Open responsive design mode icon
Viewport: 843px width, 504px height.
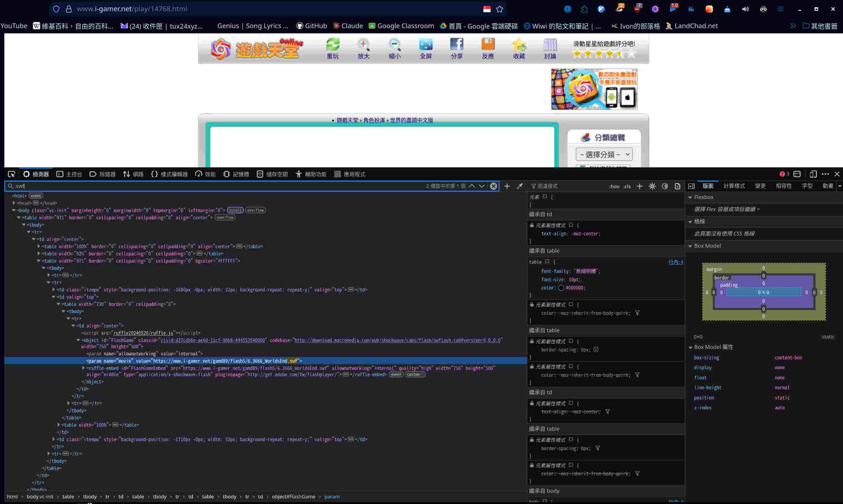pos(813,174)
